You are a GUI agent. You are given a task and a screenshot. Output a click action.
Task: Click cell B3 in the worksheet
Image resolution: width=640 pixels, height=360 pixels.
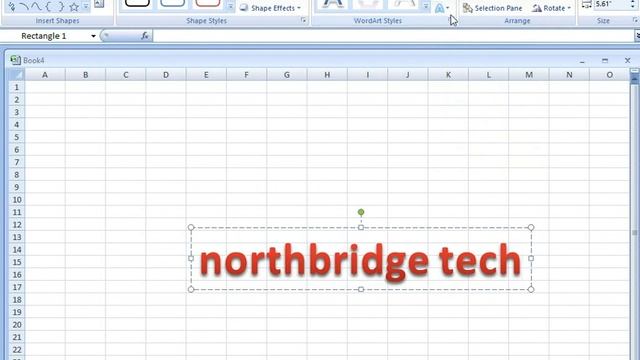pyautogui.click(x=85, y=112)
